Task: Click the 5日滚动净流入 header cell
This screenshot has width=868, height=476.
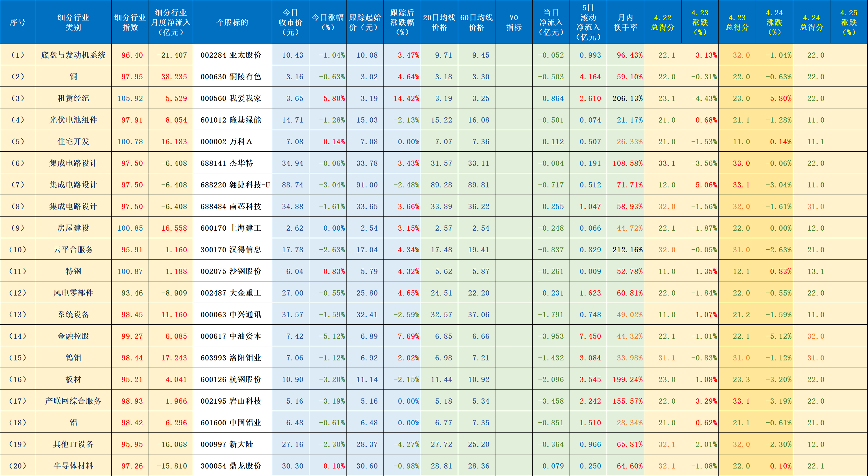Action: tap(588, 22)
